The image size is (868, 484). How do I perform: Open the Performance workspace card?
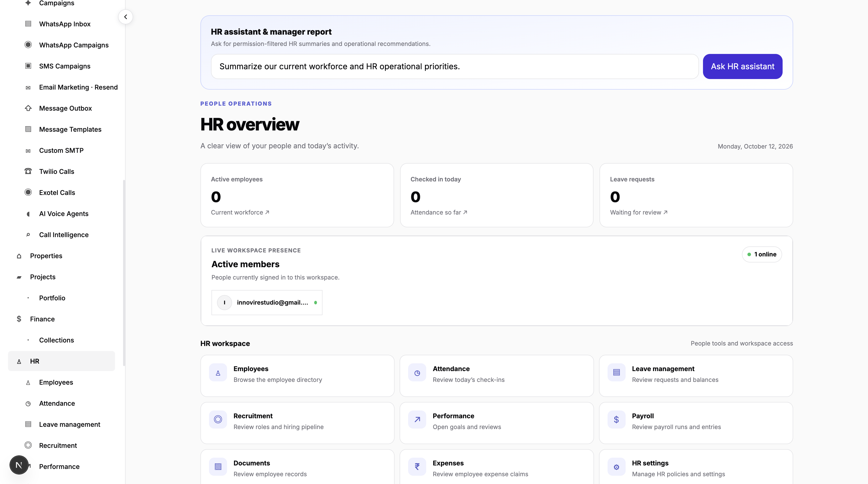(497, 423)
